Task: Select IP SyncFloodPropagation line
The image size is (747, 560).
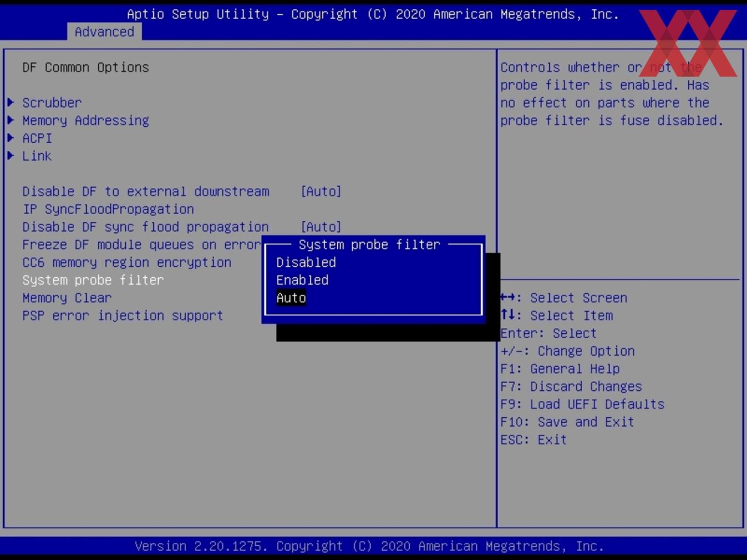Action: click(108, 209)
